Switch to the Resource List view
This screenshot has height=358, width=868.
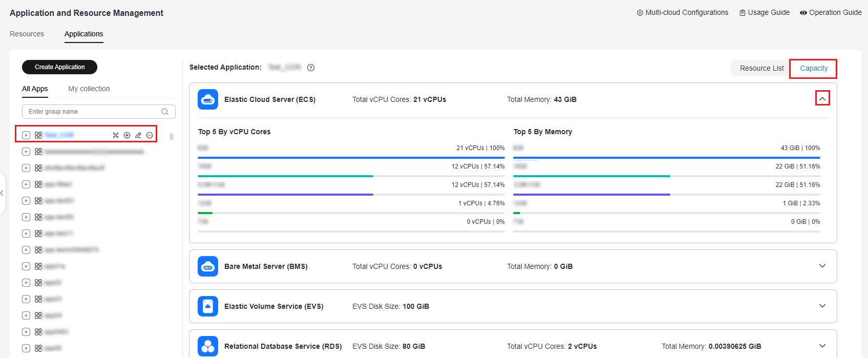click(761, 68)
